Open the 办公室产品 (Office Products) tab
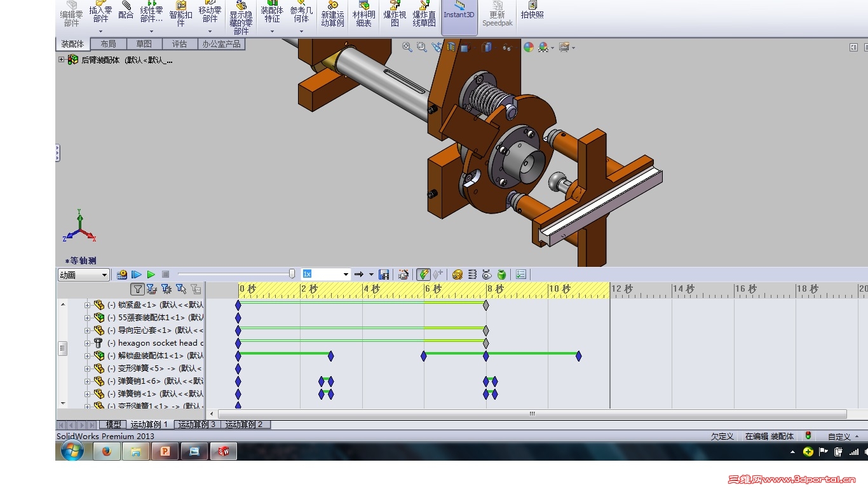 [221, 44]
